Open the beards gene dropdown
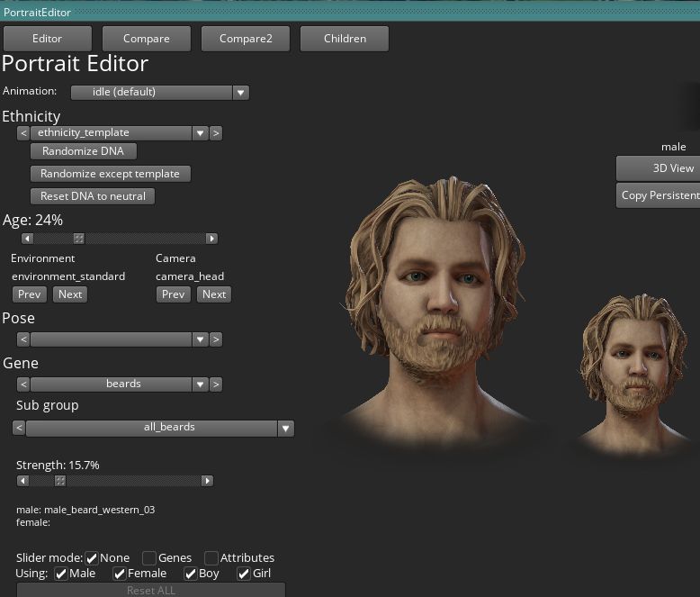Screen dimensions: 700x597 click(112, 384)
